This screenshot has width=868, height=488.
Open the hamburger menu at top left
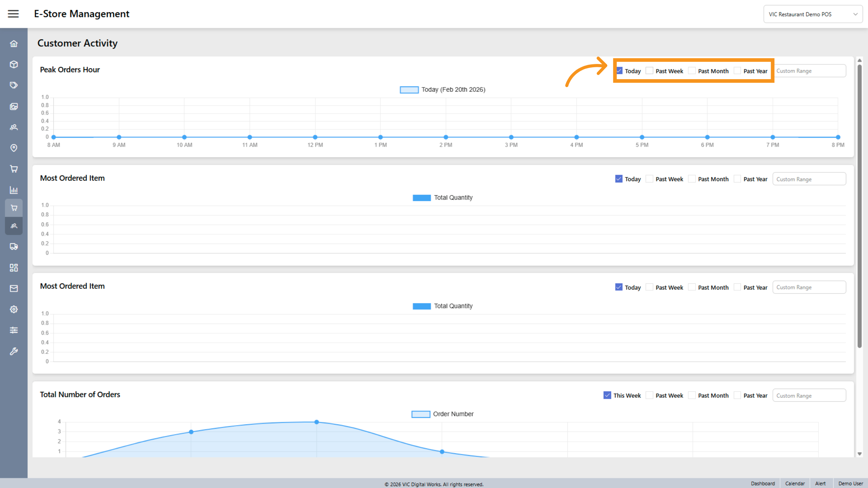13,14
